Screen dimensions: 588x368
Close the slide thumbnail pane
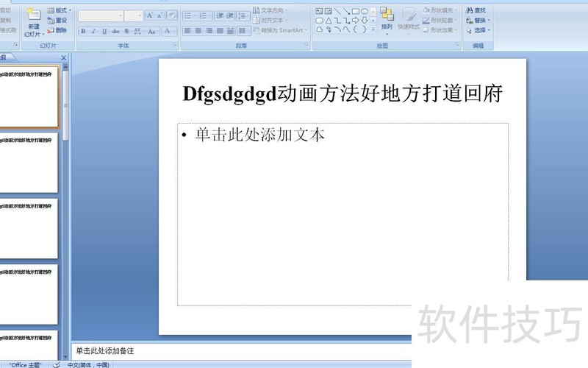(63, 57)
